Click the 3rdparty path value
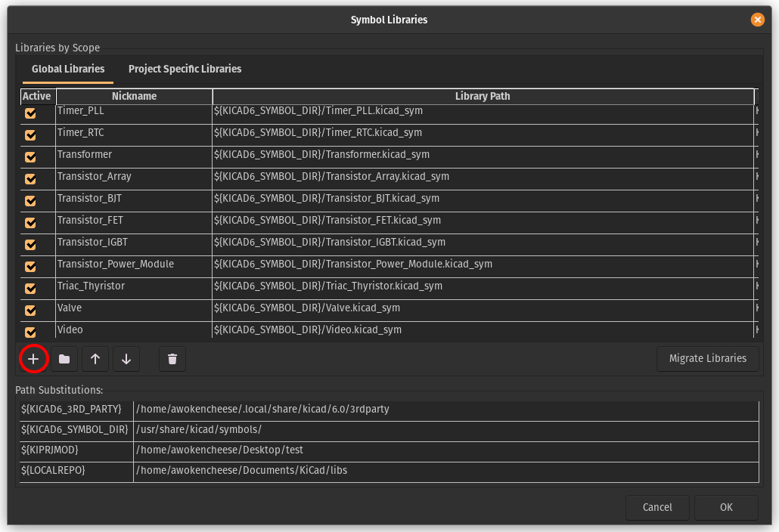Image resolution: width=779 pixels, height=532 pixels. [446, 411]
